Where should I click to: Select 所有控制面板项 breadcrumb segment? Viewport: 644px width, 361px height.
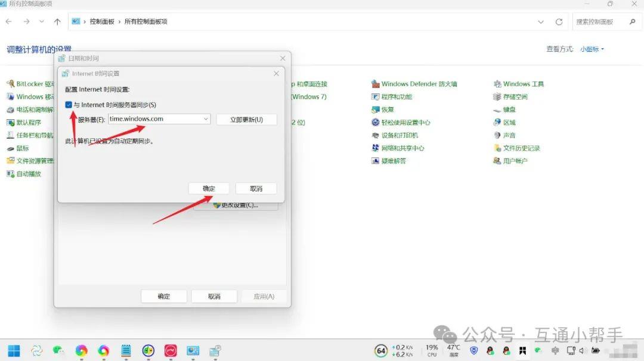[x=145, y=21]
